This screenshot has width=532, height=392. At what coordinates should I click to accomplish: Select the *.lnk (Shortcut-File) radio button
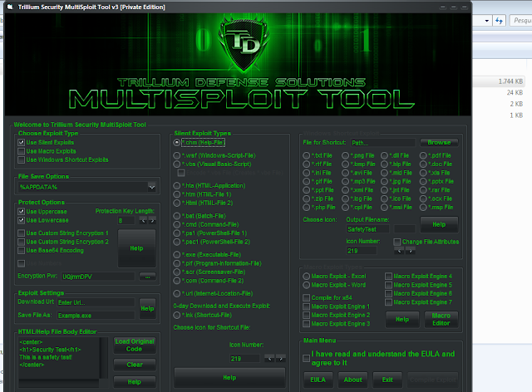coord(177,316)
